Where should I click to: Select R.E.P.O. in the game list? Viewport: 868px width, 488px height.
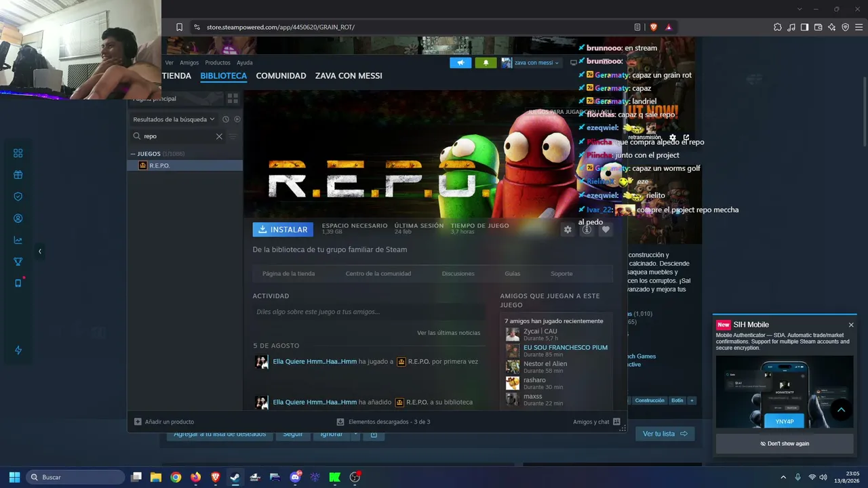coord(185,165)
